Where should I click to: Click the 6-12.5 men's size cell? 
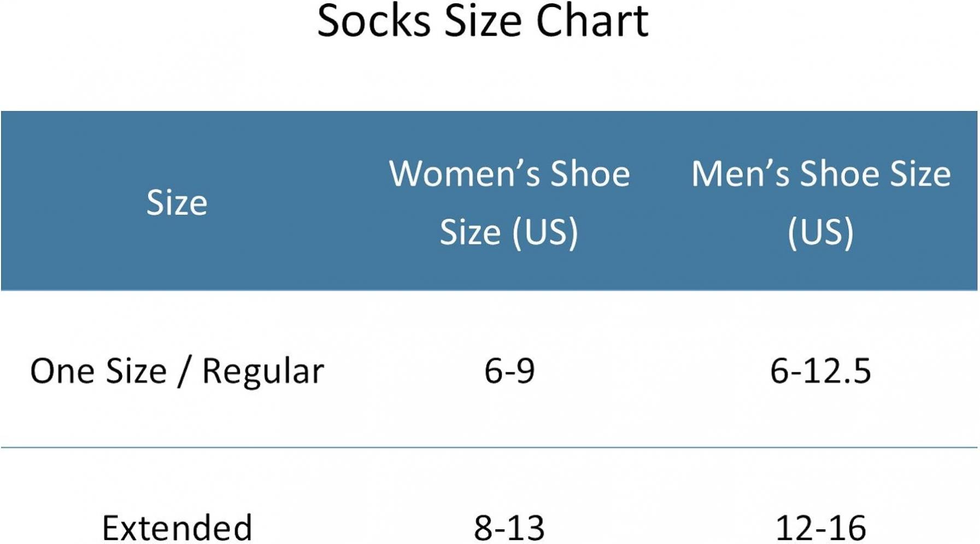(820, 371)
